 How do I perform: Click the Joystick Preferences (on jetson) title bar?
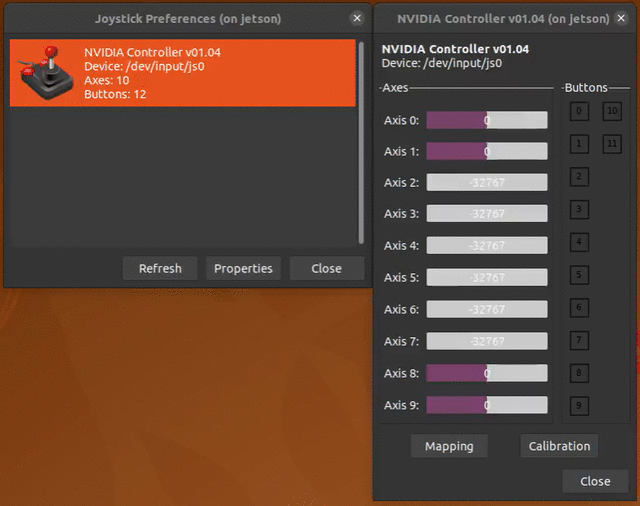(x=188, y=19)
